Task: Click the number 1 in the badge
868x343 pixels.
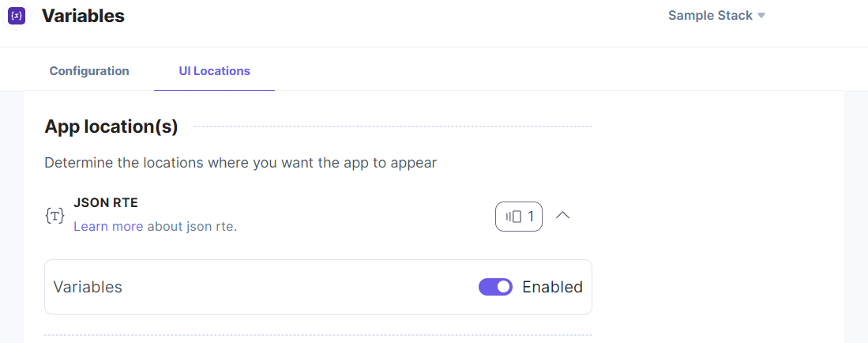Action: 531,217
